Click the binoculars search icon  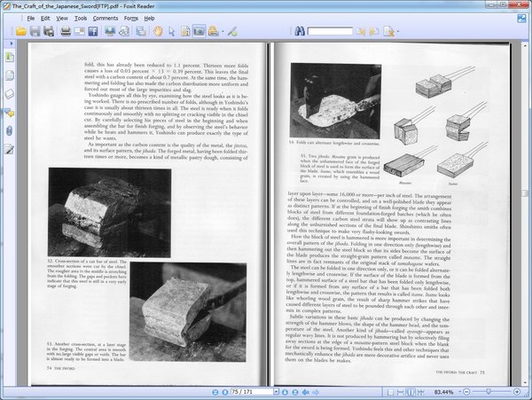click(300, 31)
